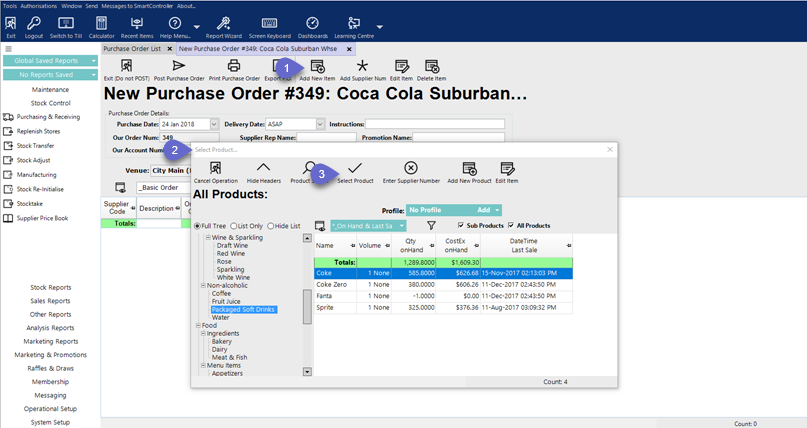Click the Print Purchase Order icon
The height and width of the screenshot is (428, 807).
[x=234, y=66]
